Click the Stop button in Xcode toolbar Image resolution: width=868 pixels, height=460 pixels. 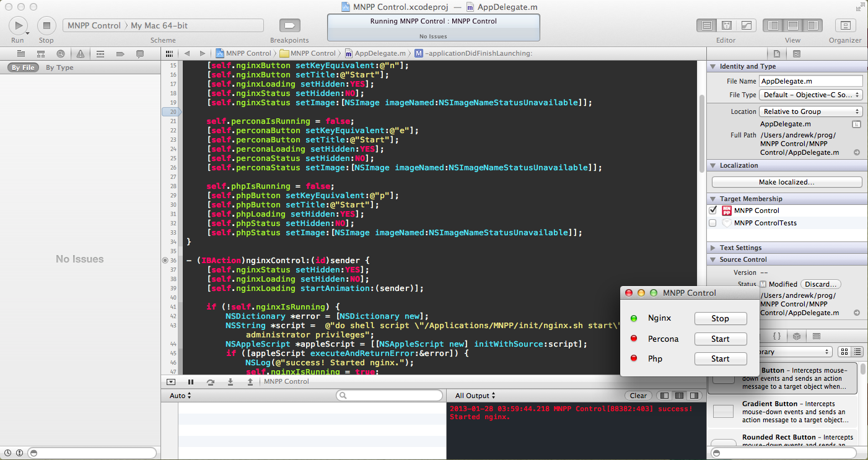46,25
